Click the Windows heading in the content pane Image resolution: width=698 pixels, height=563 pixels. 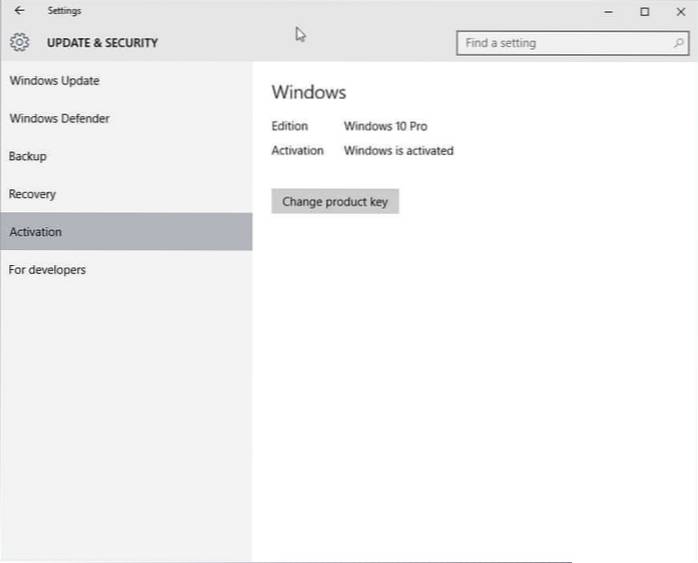308,92
